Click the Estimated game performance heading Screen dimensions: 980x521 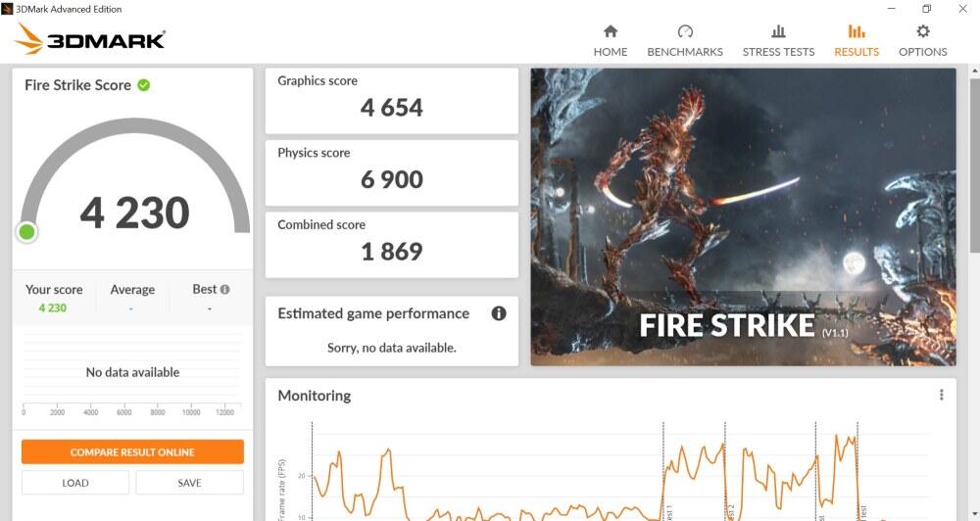click(373, 313)
